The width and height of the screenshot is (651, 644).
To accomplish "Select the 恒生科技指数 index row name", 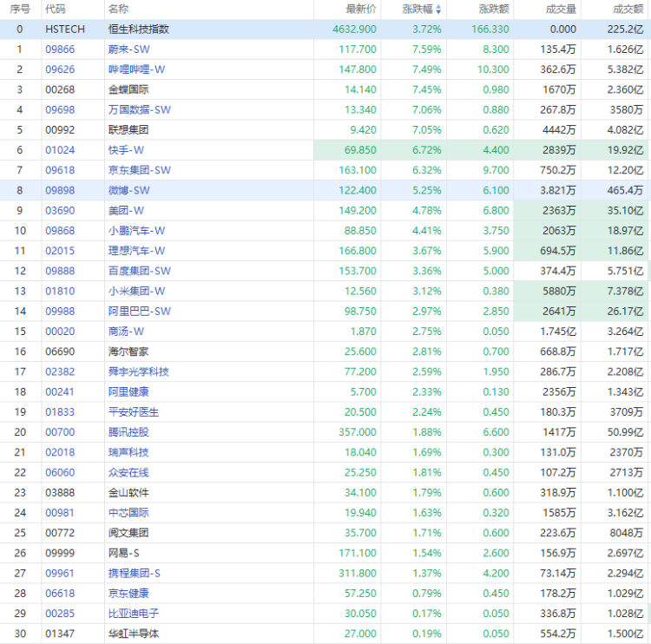I will 139,29.
